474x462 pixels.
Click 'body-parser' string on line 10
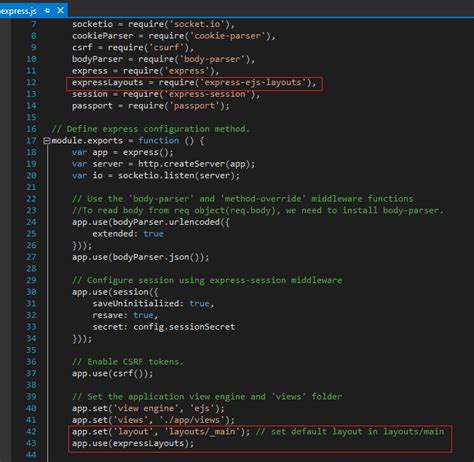click(x=212, y=59)
